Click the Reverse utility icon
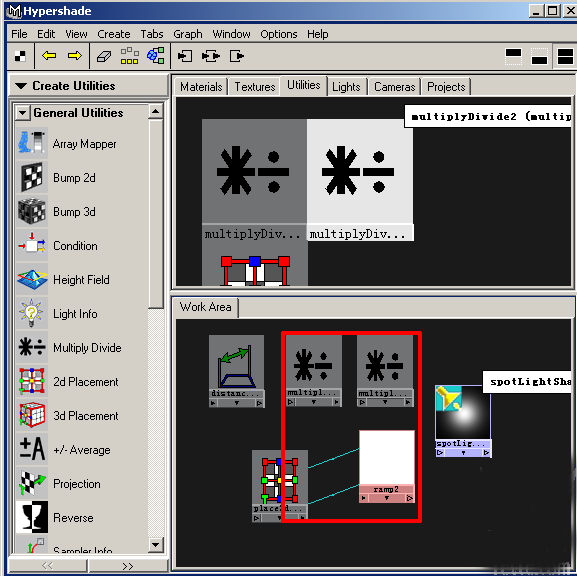Viewport: 577px width, 576px height. point(32,517)
